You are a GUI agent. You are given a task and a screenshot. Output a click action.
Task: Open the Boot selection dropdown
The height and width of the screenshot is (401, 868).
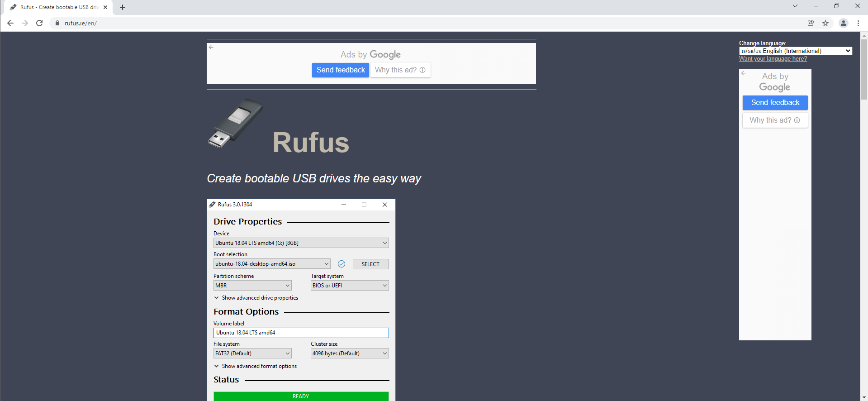pyautogui.click(x=272, y=264)
